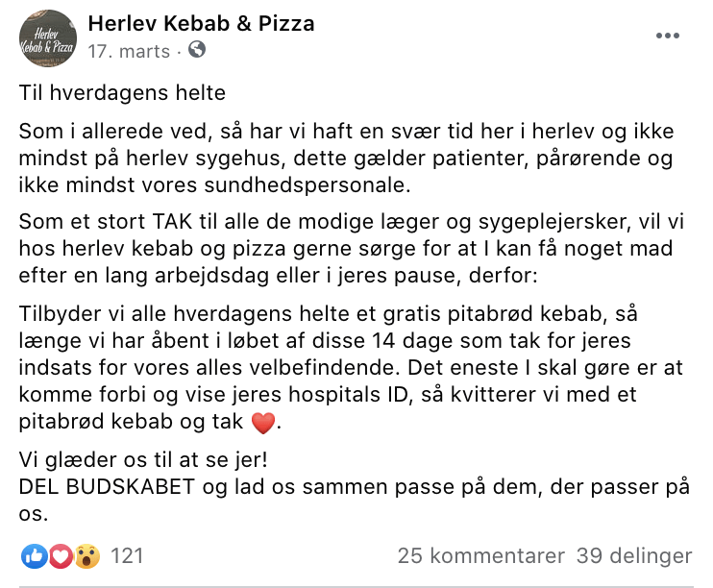Click the red heart reaction icon

61,556
